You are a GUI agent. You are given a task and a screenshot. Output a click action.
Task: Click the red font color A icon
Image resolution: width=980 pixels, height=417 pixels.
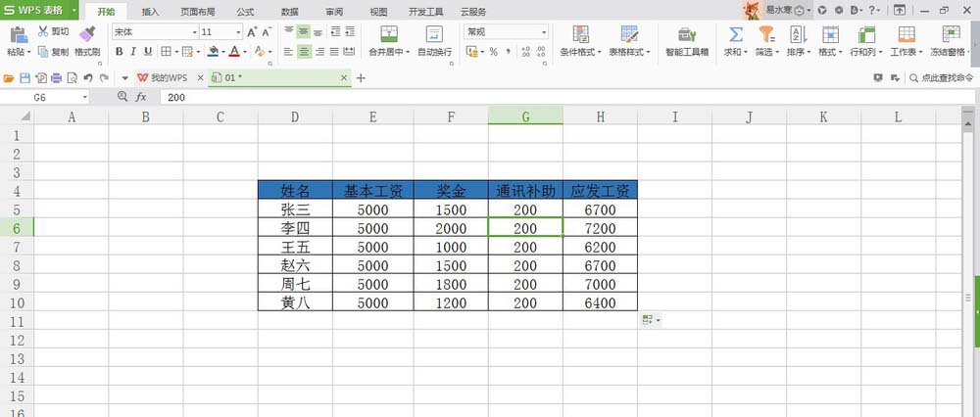(234, 52)
